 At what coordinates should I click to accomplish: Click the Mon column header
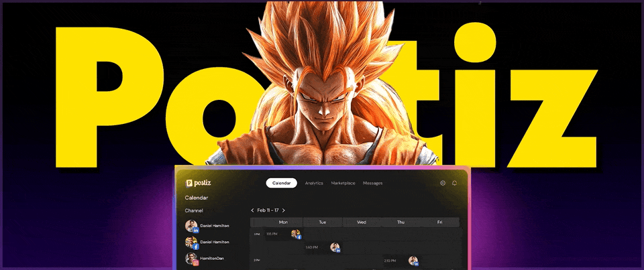click(x=283, y=222)
